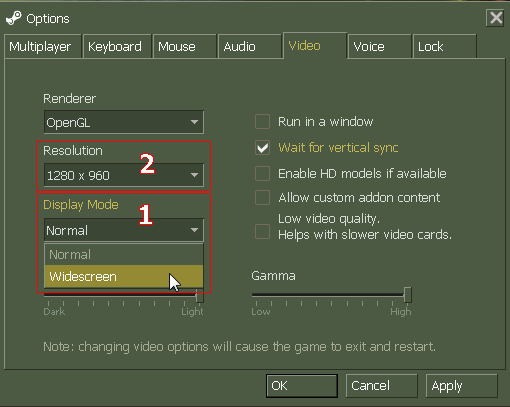The image size is (510, 407).
Task: Enable Run in a window checkbox
Action: tap(262, 121)
